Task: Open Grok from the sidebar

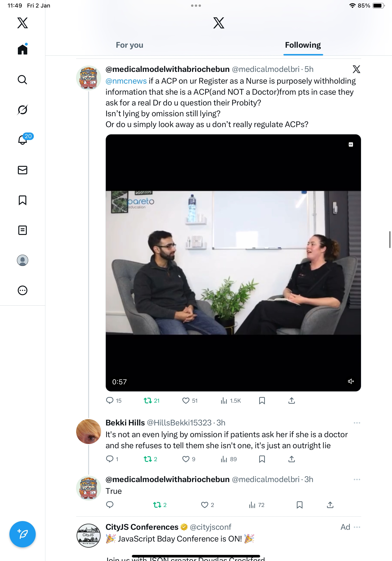Action: (23, 110)
